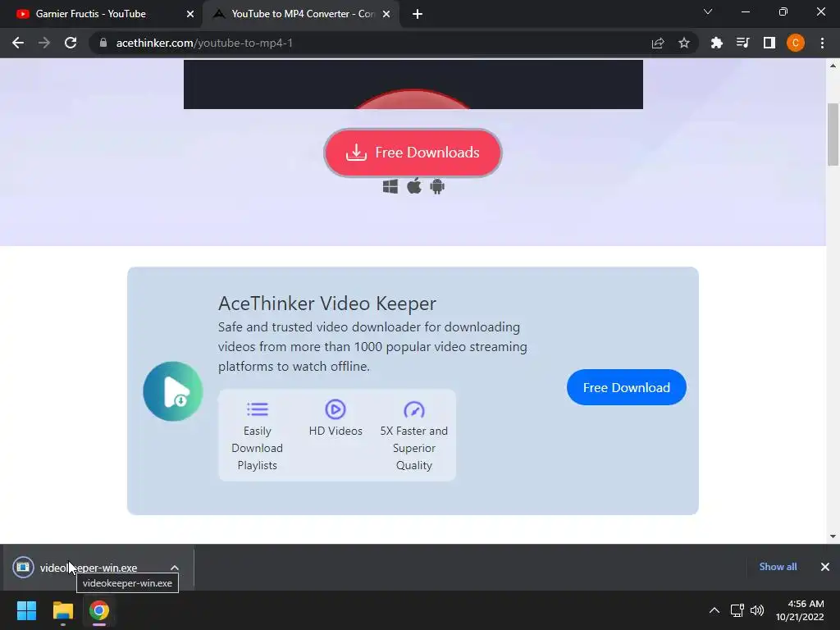The height and width of the screenshot is (630, 840).
Task: Click the Apple platform icon
Action: pos(414,186)
